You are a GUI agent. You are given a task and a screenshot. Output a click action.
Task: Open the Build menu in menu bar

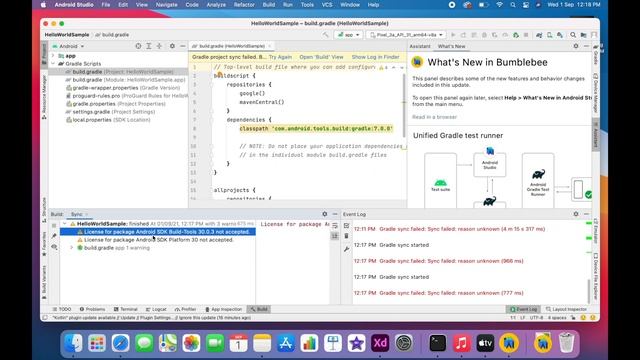269,5
